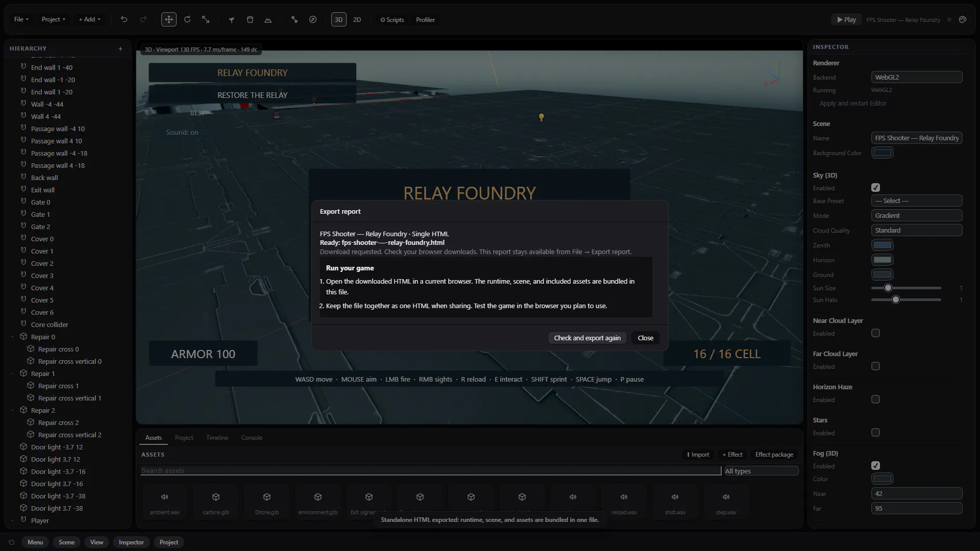Select the ambient.wav audio asset
The image size is (980, 551).
[165, 503]
